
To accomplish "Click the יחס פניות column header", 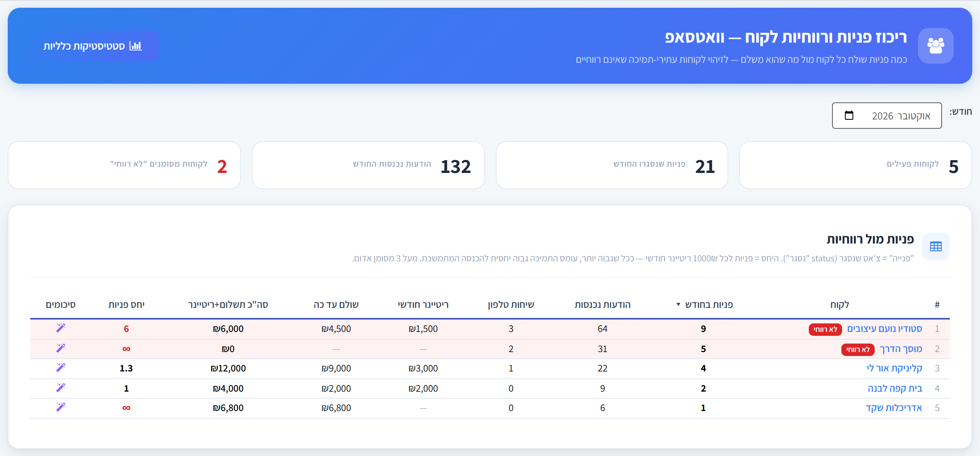I will click(126, 305).
